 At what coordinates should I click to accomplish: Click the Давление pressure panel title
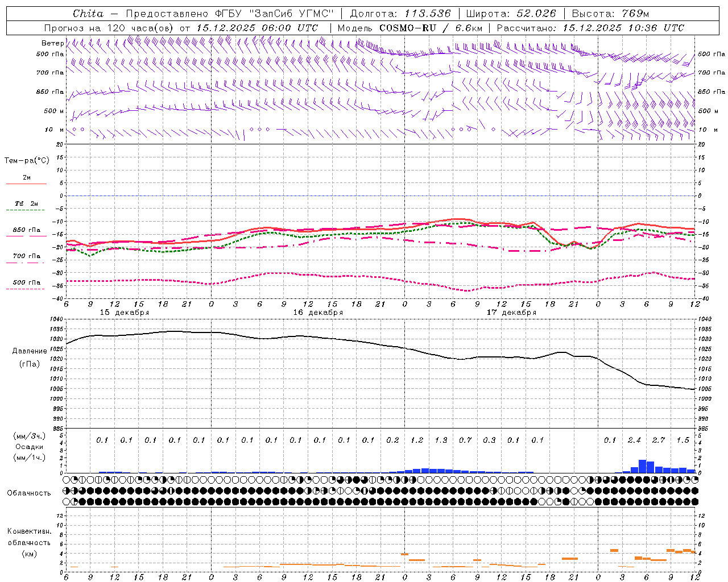29,351
